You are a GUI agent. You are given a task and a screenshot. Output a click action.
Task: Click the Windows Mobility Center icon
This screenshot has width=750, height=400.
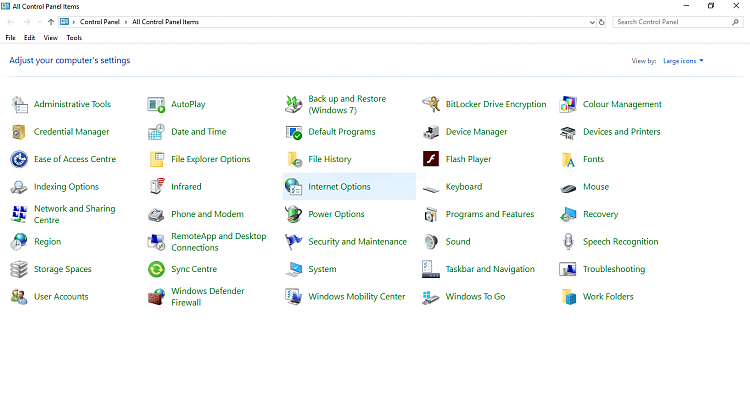pos(294,297)
